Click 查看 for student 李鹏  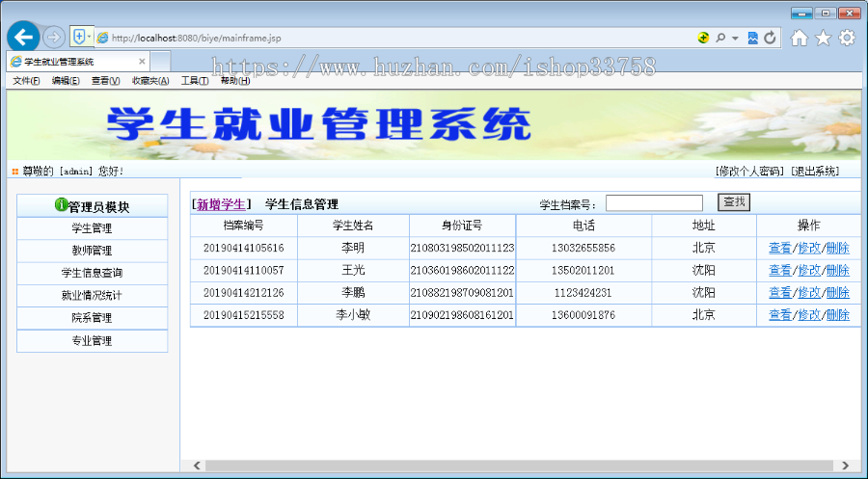(780, 293)
